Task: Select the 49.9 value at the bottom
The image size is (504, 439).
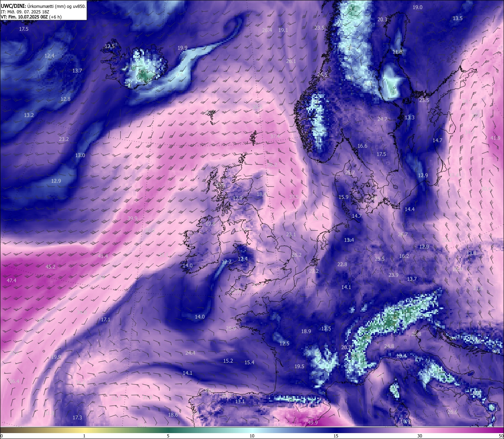Action: pos(313,422)
